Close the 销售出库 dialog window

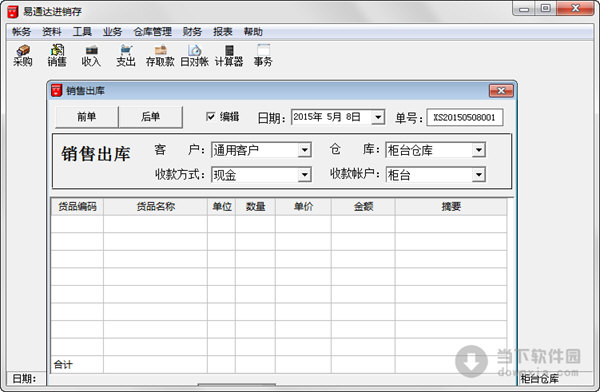click(501, 91)
